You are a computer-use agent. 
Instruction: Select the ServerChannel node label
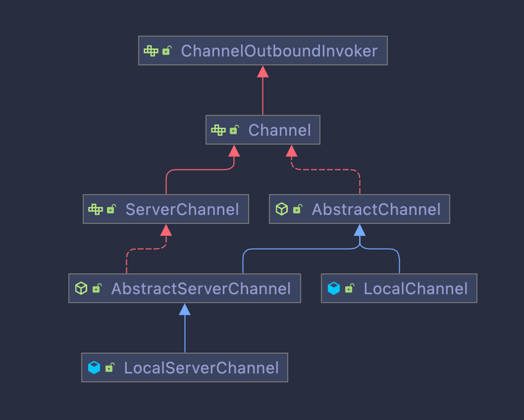tap(182, 210)
